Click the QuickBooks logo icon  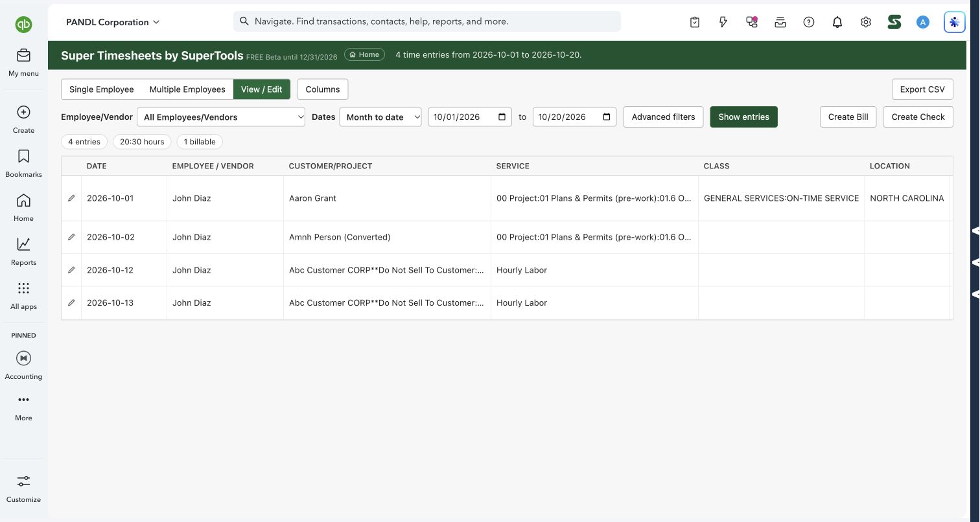[23, 25]
